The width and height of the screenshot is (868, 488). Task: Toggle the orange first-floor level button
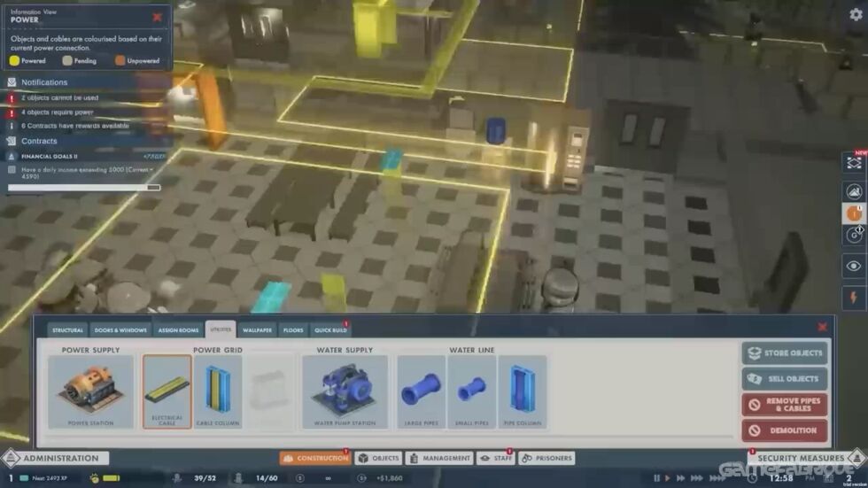[x=854, y=213]
